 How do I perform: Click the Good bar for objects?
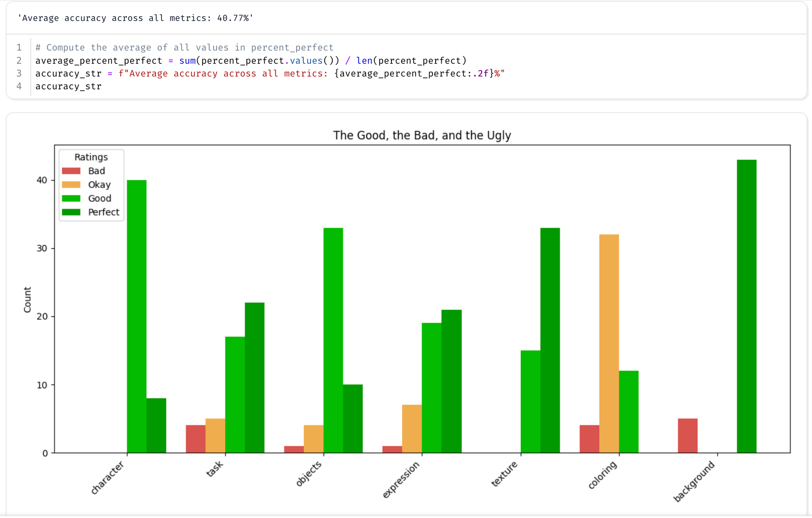point(333,340)
